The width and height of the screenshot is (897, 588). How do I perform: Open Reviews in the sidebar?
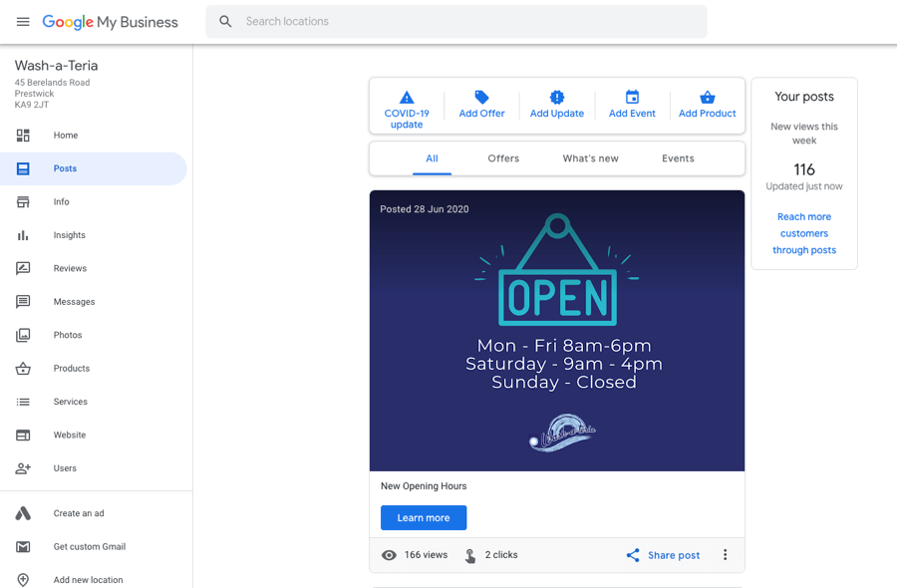click(x=70, y=268)
